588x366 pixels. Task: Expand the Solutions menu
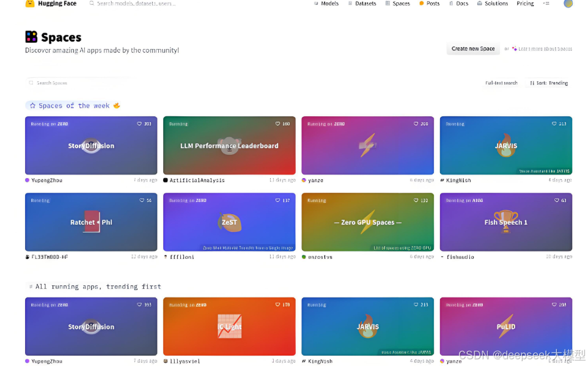pos(493,4)
